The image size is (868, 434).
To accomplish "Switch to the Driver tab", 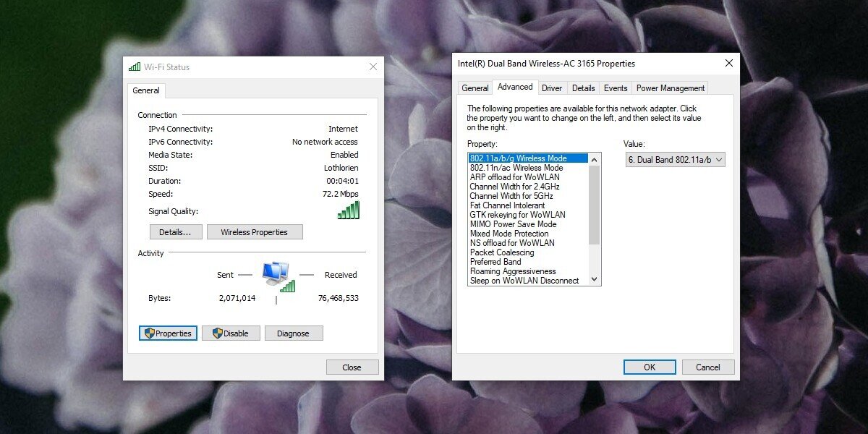I will 552,88.
